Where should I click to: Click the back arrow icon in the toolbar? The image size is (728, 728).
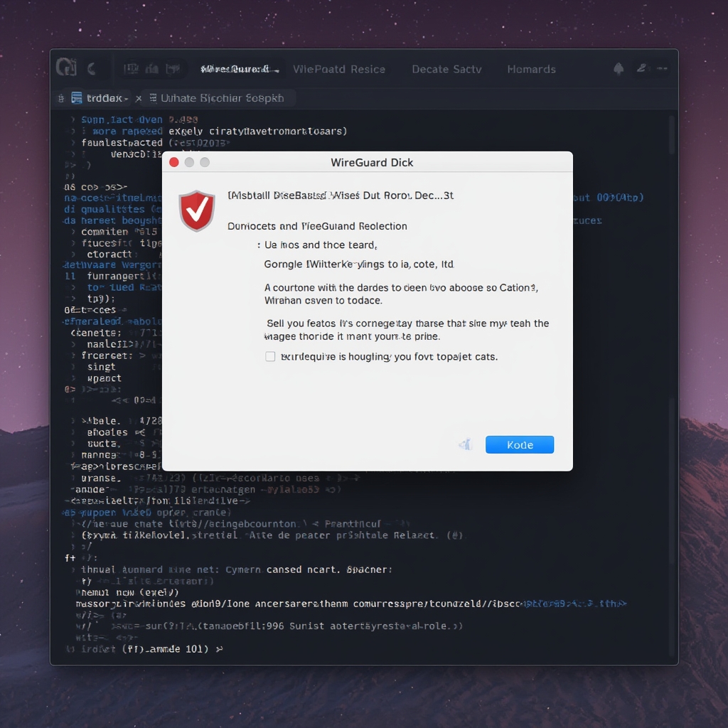(x=91, y=66)
